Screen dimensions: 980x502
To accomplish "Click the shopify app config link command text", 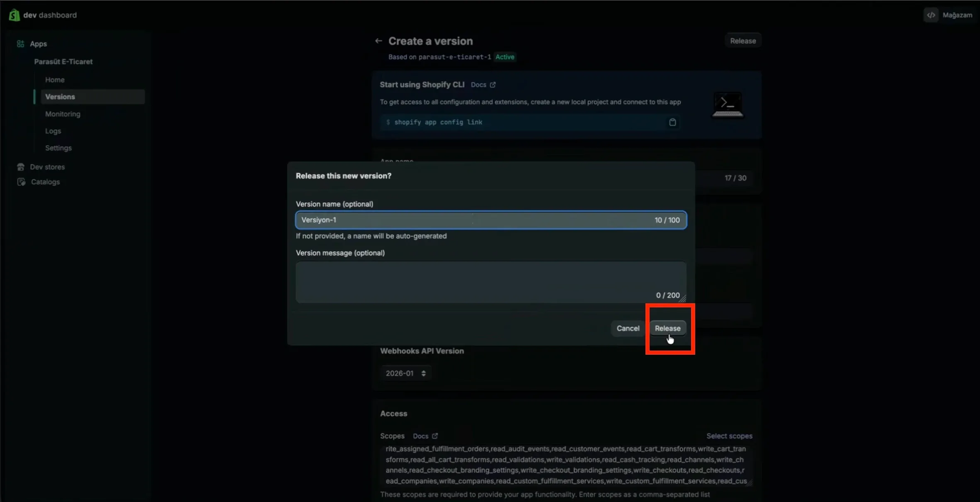I will point(438,122).
